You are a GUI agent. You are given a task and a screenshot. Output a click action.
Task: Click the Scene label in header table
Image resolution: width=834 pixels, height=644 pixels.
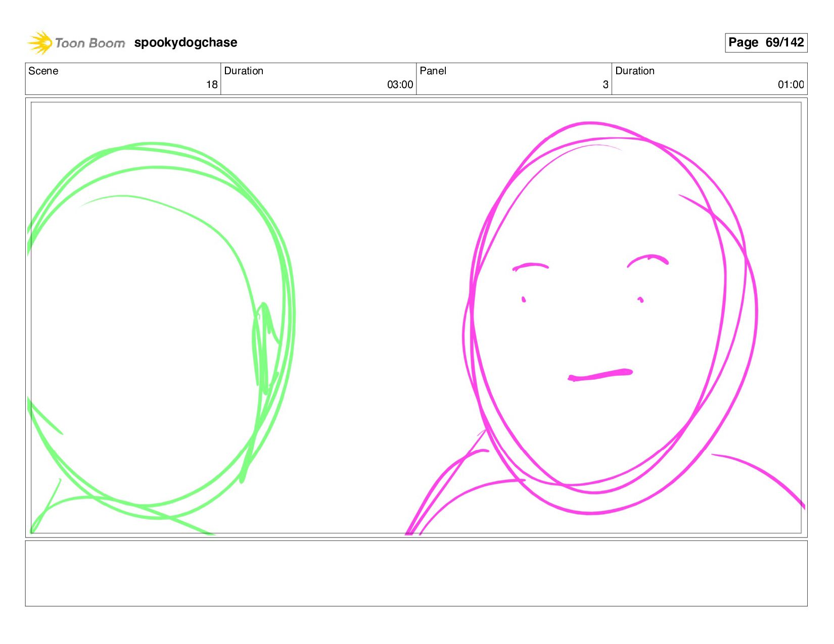tap(43, 71)
